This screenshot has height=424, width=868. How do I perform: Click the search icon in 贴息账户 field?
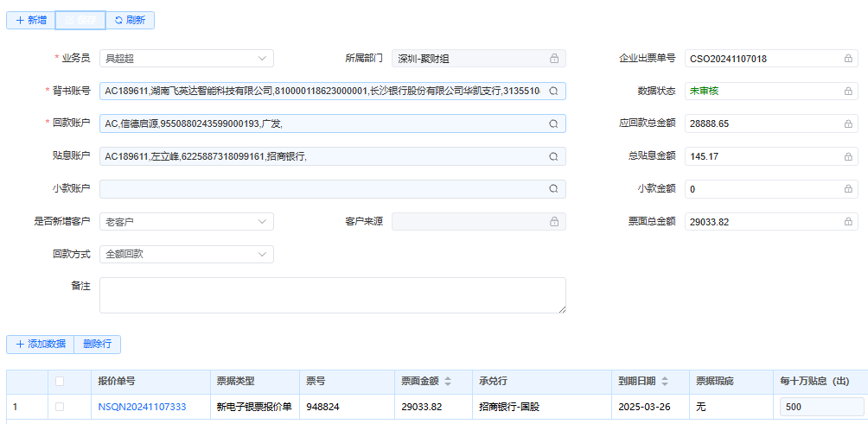coord(553,156)
